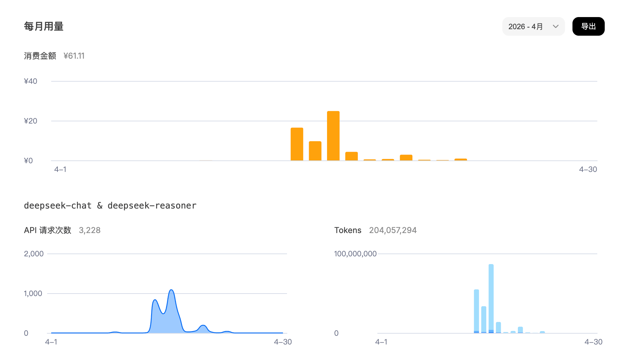
Task: Click the 100,000,000 axis label
Action: tap(356, 254)
